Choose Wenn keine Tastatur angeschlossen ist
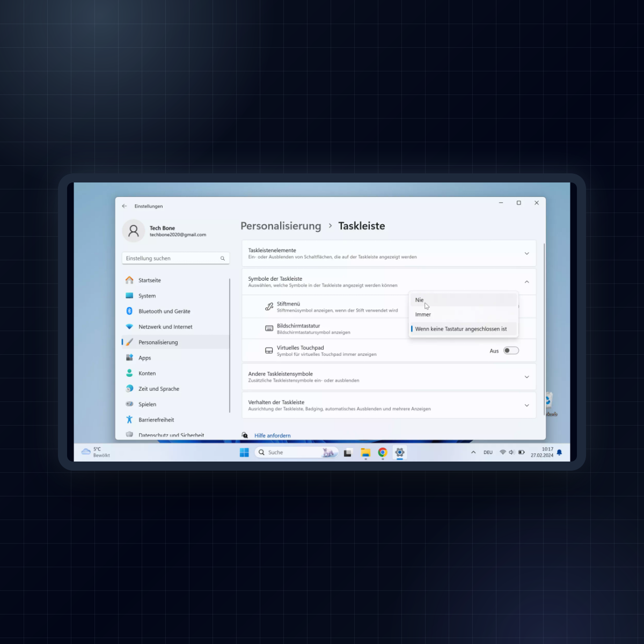Image resolution: width=644 pixels, height=644 pixels. [463, 329]
